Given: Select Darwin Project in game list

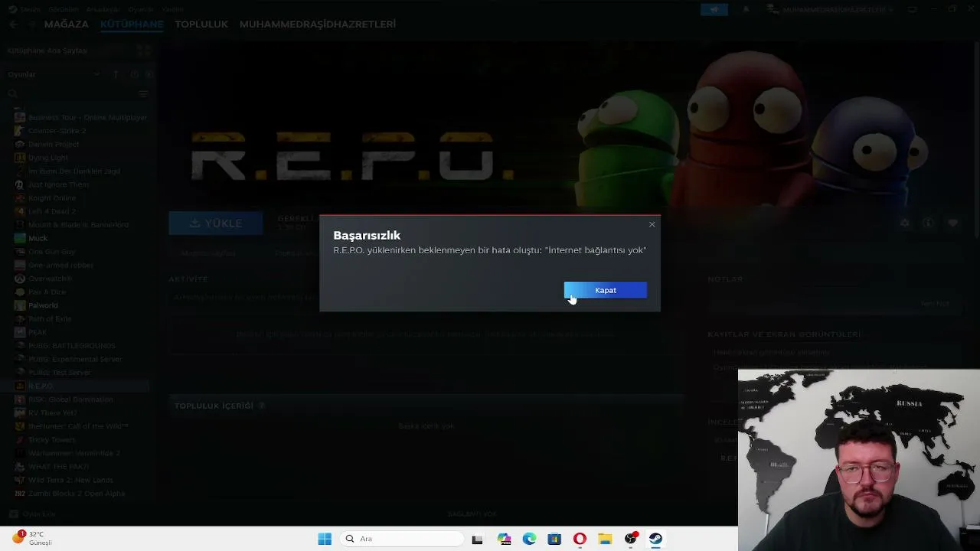Looking at the screenshot, I should [x=47, y=145].
